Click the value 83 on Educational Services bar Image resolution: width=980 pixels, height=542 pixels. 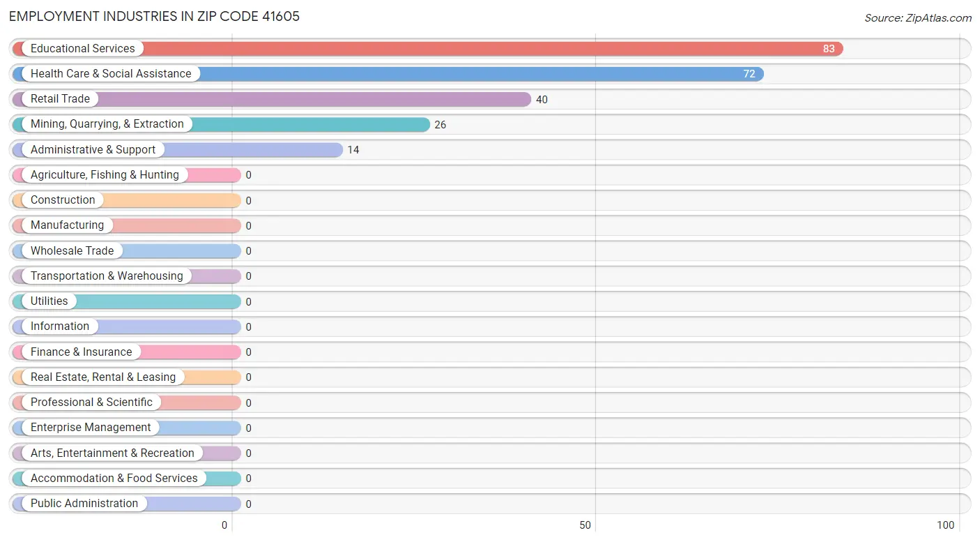[x=829, y=49]
